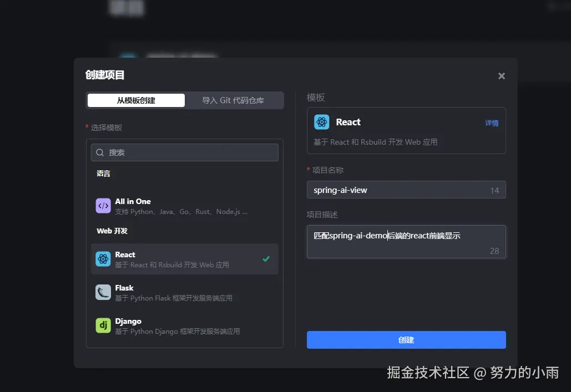Screen dimensions: 571x392
Task: Switch to 从模板创建 tab
Action: [136, 100]
